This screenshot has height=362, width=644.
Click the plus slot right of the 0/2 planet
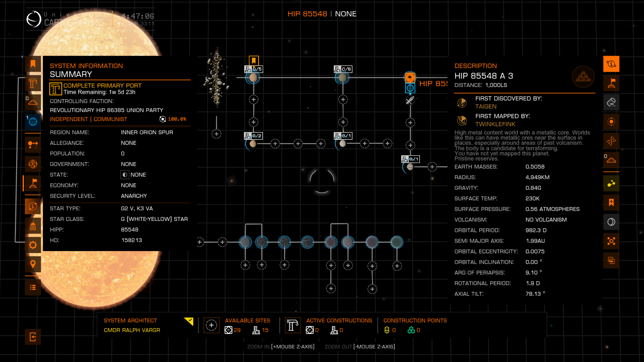click(275, 144)
